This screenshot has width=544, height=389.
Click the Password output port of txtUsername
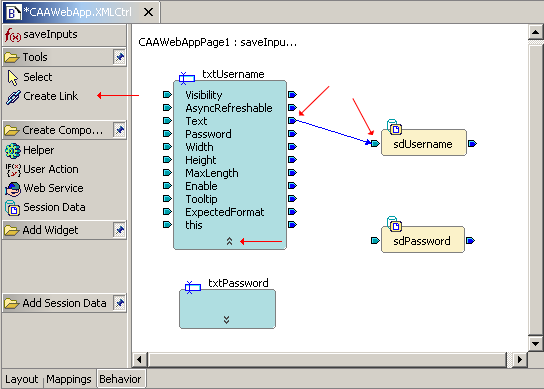(292, 134)
